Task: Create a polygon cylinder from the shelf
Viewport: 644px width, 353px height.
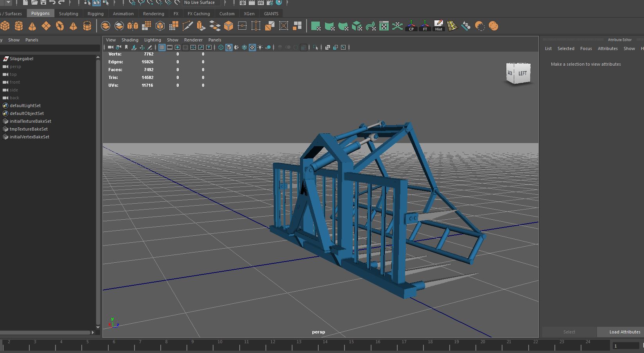Action: (x=19, y=26)
